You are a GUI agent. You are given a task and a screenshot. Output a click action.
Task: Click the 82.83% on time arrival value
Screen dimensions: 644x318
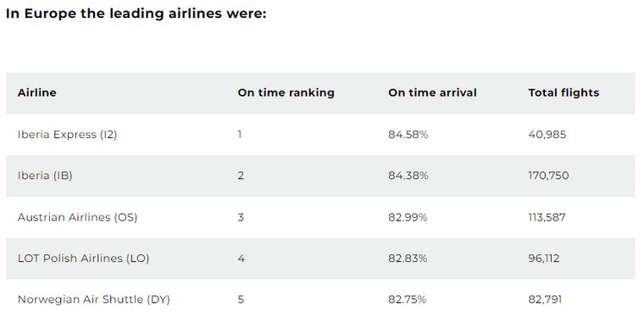[408, 259]
